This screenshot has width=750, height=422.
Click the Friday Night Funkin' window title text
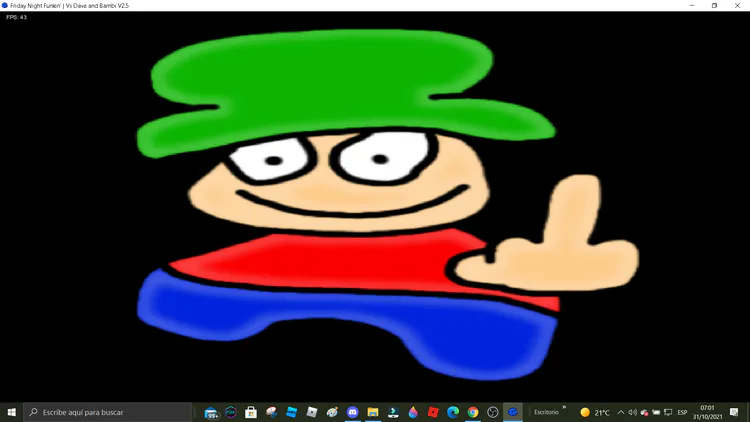(69, 6)
